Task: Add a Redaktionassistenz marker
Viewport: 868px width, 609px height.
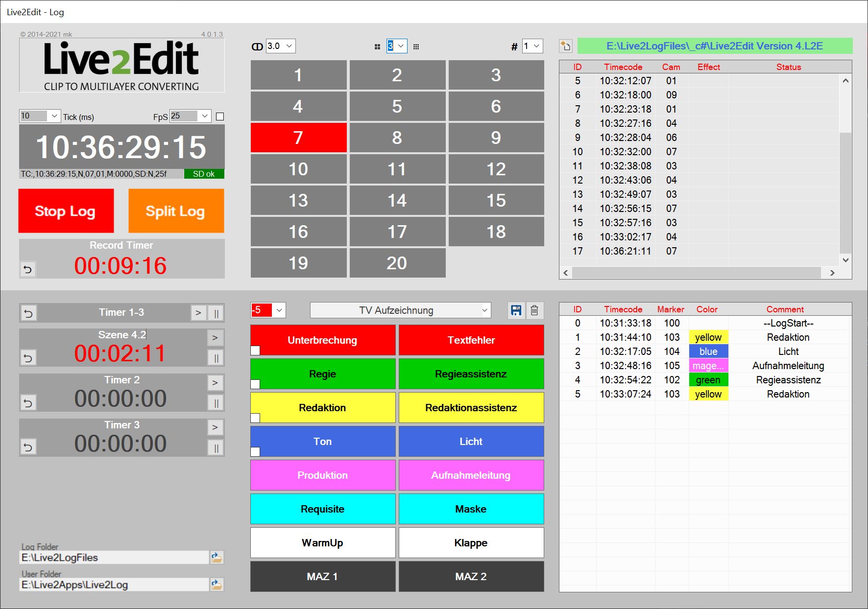Action: point(471,408)
